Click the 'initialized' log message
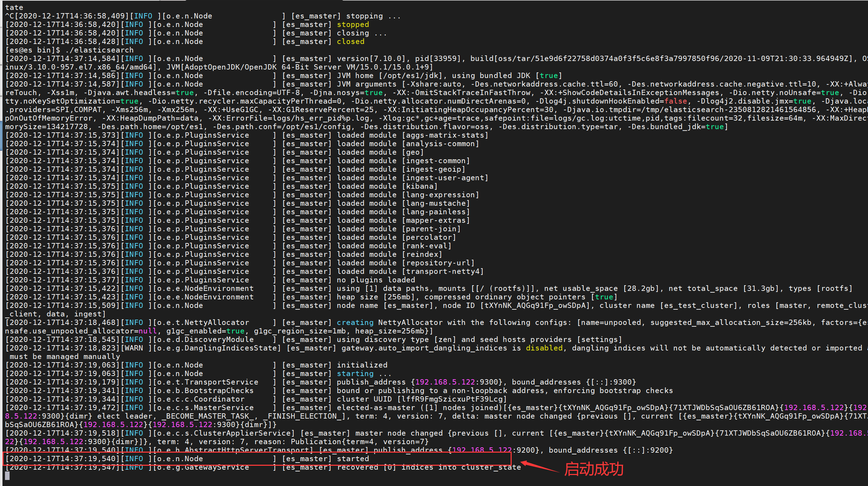The height and width of the screenshot is (486, 868). [362, 365]
